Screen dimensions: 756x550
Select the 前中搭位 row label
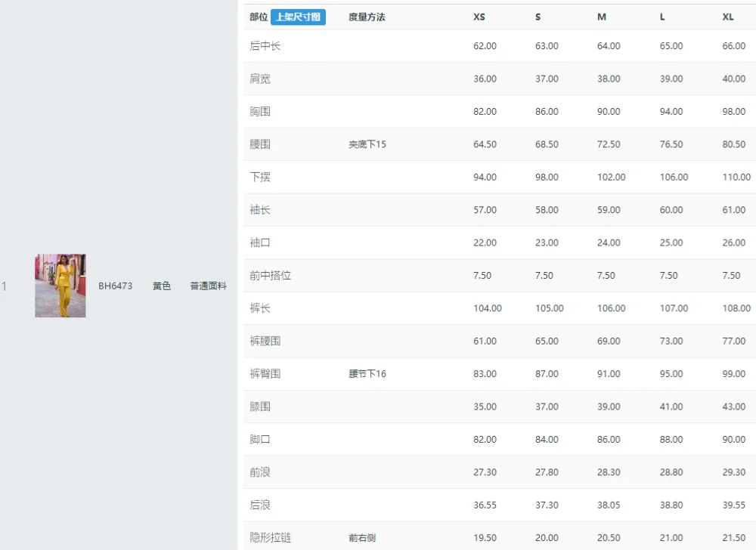pos(270,276)
